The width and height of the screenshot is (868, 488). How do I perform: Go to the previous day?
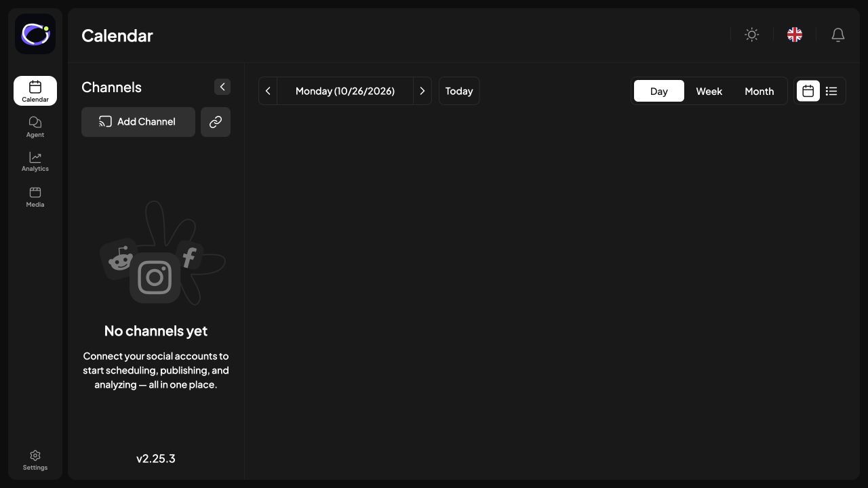(268, 91)
